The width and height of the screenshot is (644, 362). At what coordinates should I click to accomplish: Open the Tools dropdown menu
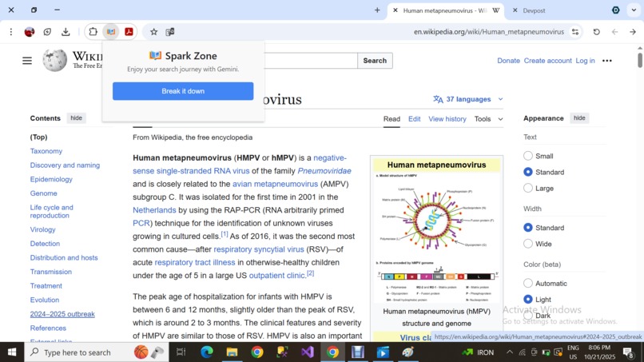tap(488, 119)
